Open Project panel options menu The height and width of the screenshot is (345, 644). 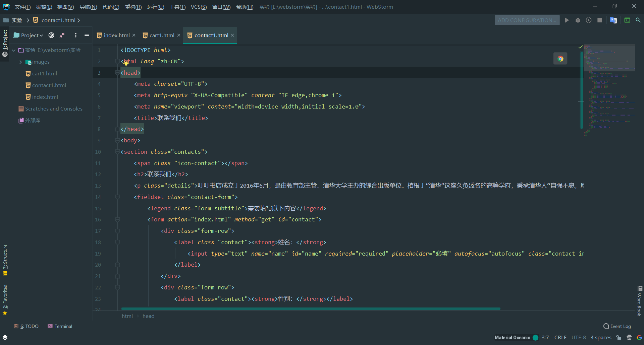76,35
